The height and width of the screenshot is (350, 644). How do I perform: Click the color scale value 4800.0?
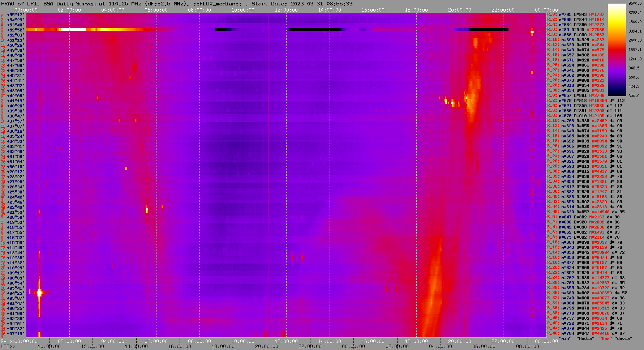point(635,22)
